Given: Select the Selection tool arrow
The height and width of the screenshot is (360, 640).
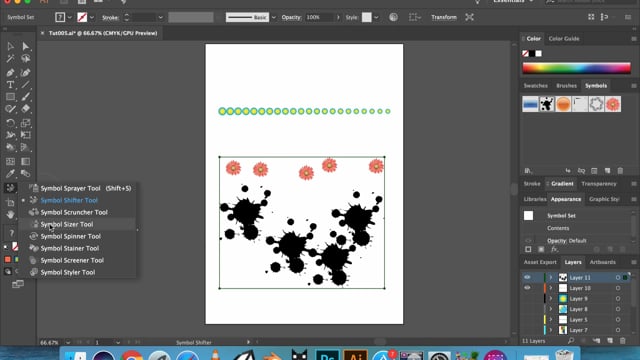Looking at the screenshot, I should [x=10, y=46].
